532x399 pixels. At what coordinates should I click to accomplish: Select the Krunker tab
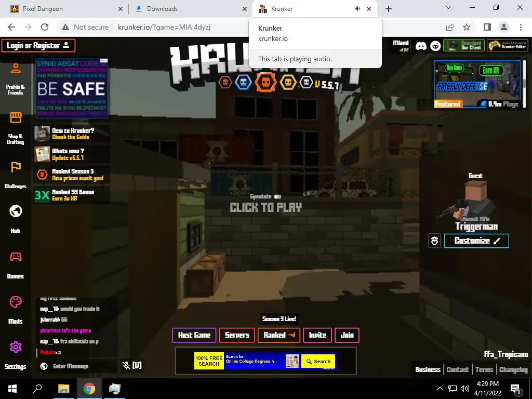[x=315, y=9]
